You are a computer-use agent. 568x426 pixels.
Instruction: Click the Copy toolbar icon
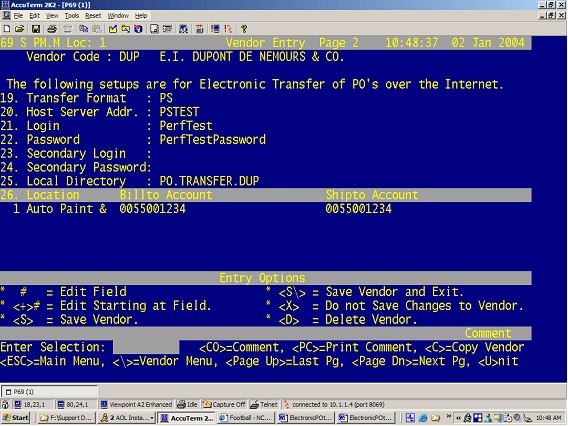click(x=83, y=29)
